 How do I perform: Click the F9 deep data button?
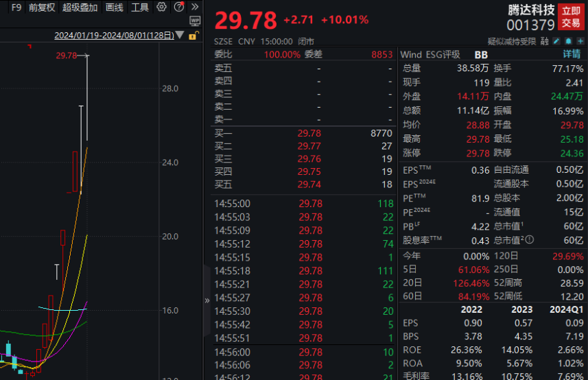coord(16,8)
